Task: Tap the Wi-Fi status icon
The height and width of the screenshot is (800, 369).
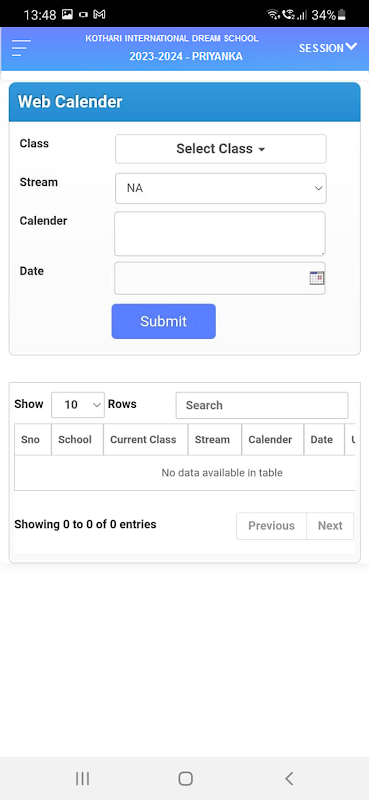Action: tap(274, 15)
